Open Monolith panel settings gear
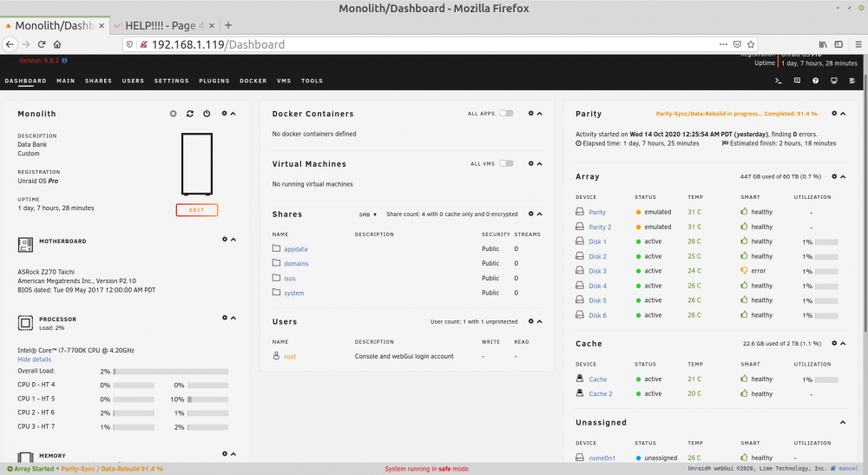The width and height of the screenshot is (868, 475). (224, 114)
